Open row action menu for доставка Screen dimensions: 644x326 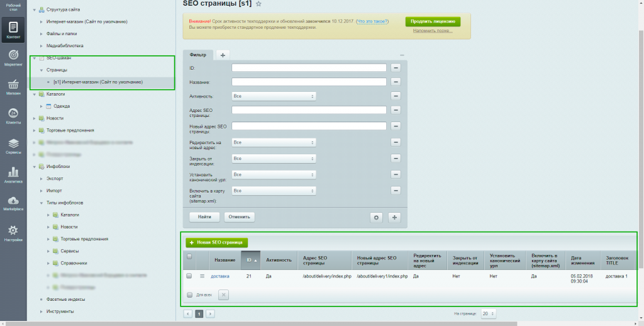203,276
